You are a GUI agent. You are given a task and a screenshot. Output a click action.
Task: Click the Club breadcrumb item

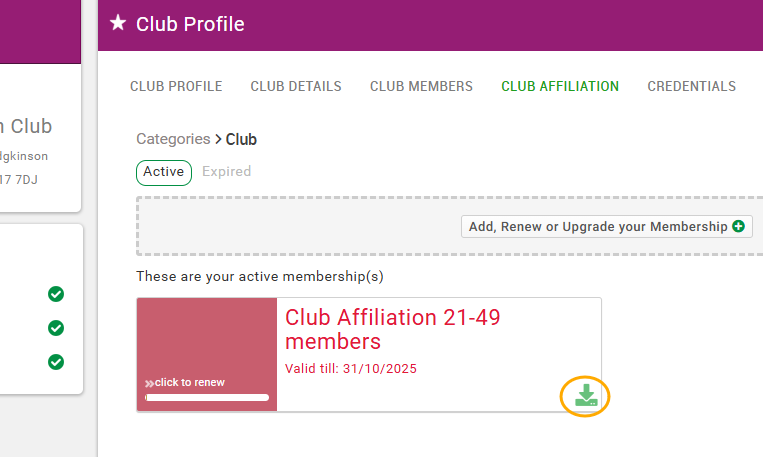coord(241,140)
